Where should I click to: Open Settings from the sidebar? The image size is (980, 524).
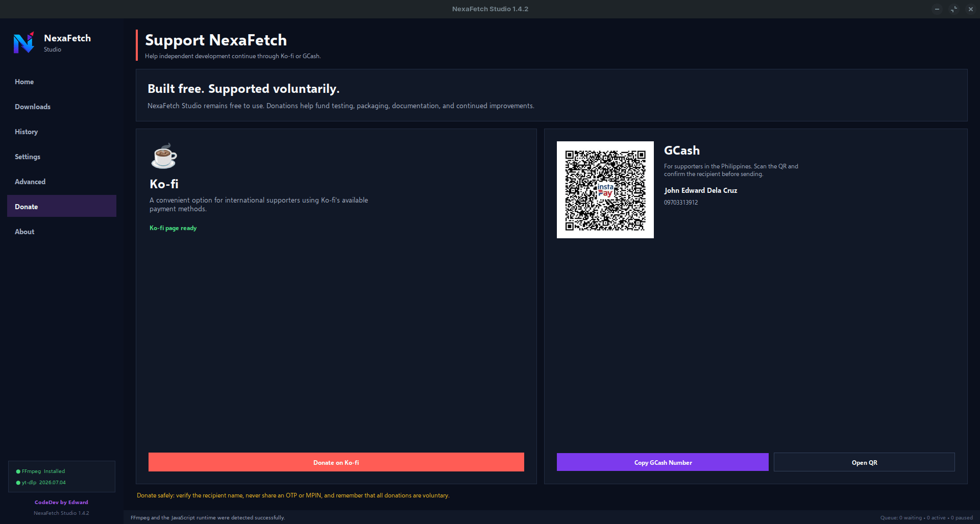coord(62,157)
